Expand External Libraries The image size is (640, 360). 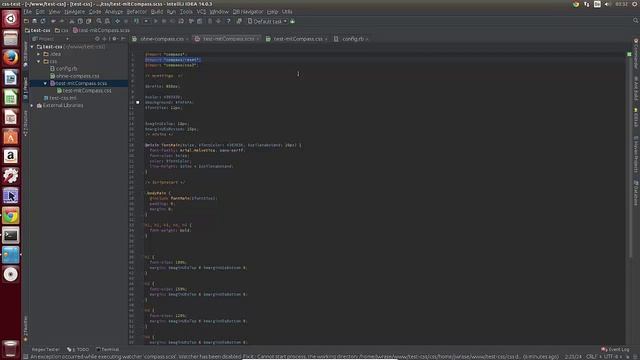32,105
